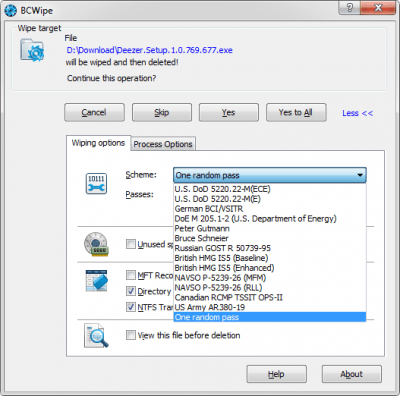Screen dimensions: 400x396
Task: Click the Passes: label
Action: 139,194
